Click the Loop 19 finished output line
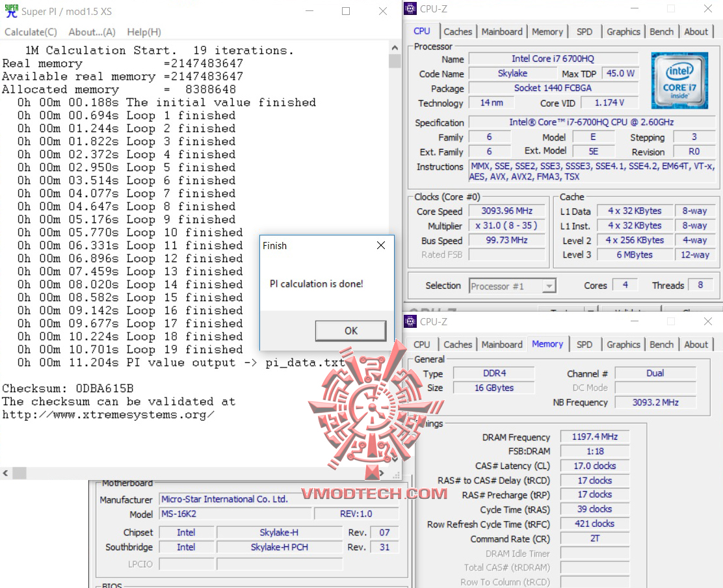This screenshot has height=588, width=723. (130, 349)
